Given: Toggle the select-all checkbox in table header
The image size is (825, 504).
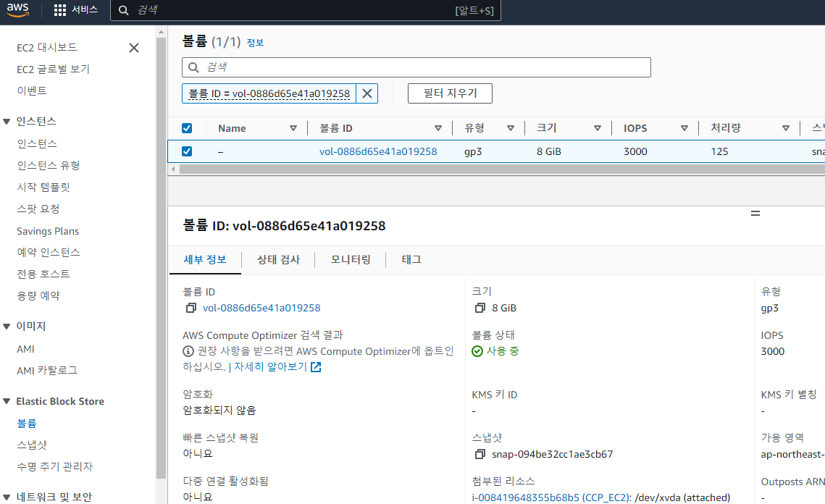Looking at the screenshot, I should point(187,128).
